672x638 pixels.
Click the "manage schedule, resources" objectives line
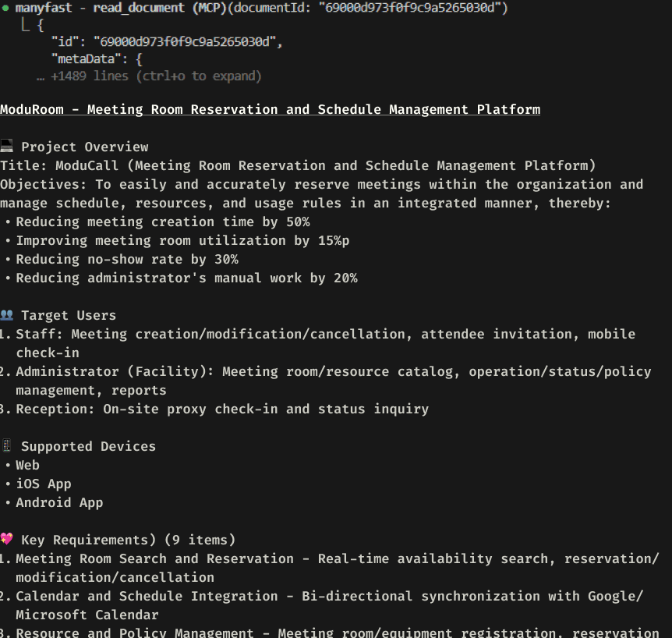(x=305, y=204)
